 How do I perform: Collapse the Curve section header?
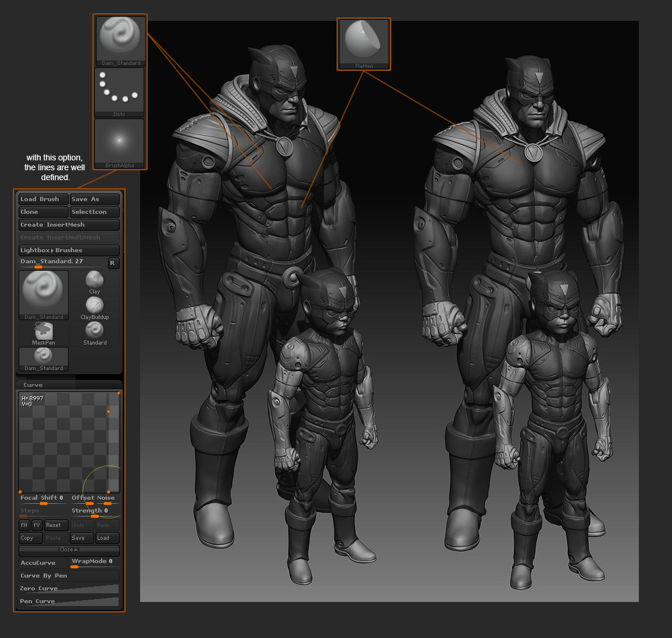69,385
